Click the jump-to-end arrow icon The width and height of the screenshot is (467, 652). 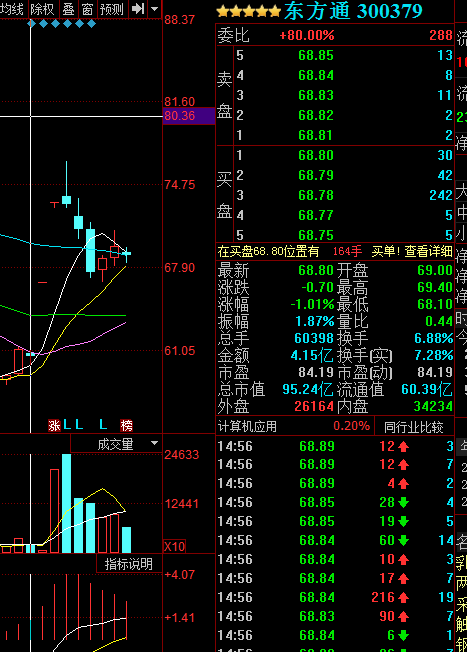pyautogui.click(x=138, y=8)
